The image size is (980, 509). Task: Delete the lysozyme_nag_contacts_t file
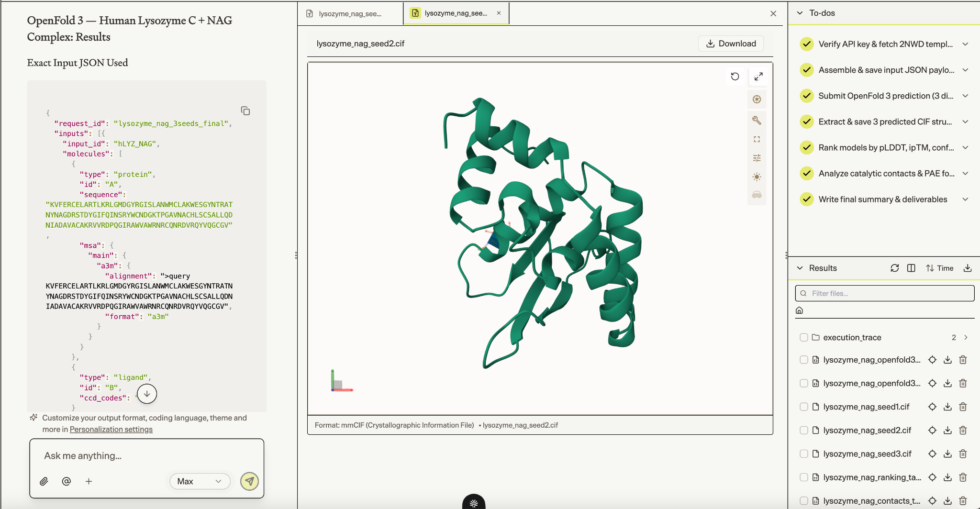tap(963, 501)
